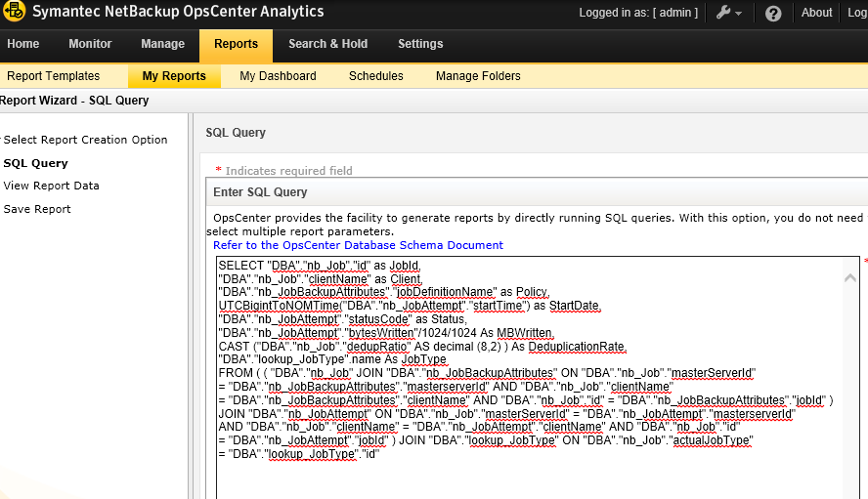Click Select Report Creation Option step
Screen dimensions: 868x499
(x=85, y=140)
